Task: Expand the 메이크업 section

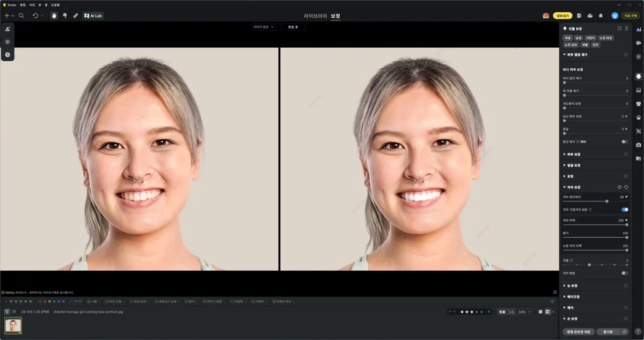Action: click(573, 296)
